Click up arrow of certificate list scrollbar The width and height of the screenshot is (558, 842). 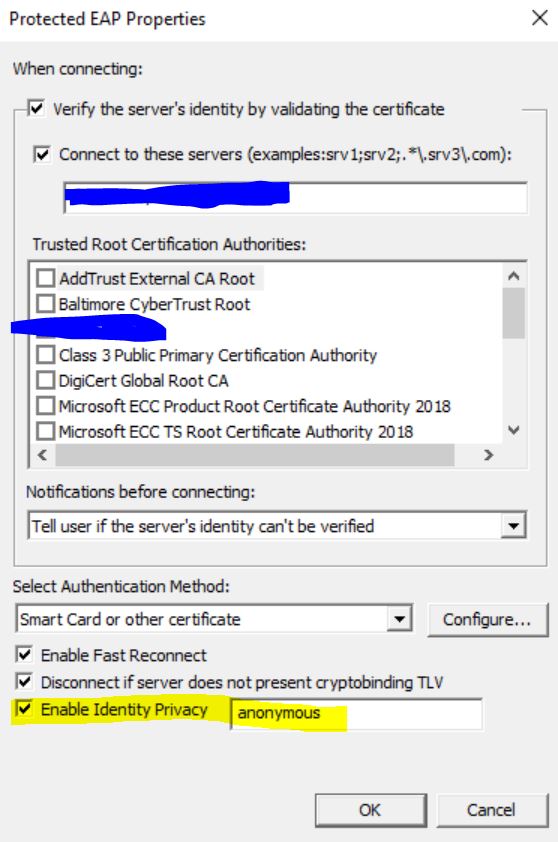(x=513, y=276)
